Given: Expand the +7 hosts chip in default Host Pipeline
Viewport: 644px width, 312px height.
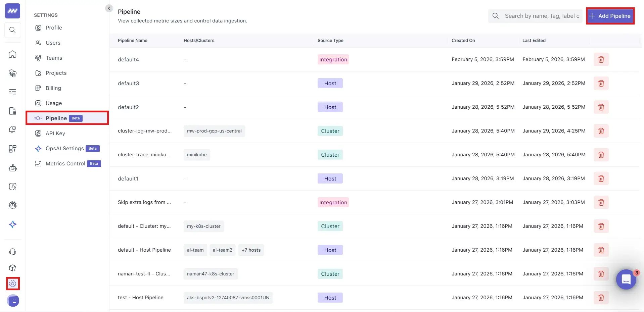Looking at the screenshot, I should [x=251, y=250].
